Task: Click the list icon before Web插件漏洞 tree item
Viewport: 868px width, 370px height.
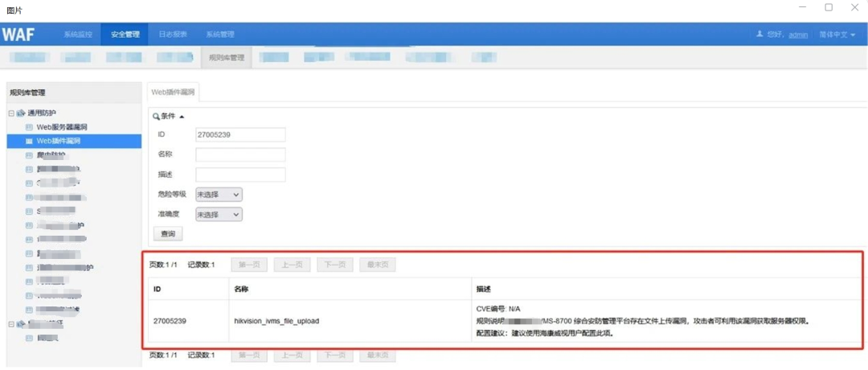Action: pyautogui.click(x=30, y=141)
